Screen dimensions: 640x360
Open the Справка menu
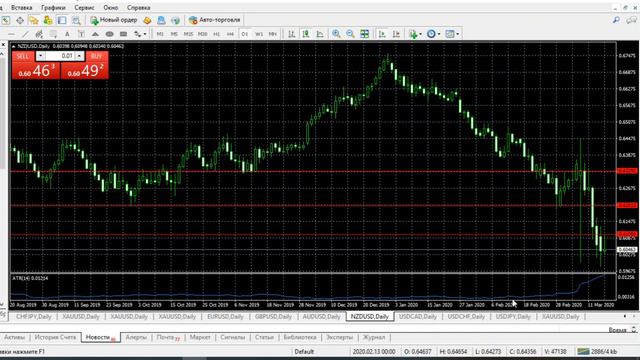tap(138, 7)
